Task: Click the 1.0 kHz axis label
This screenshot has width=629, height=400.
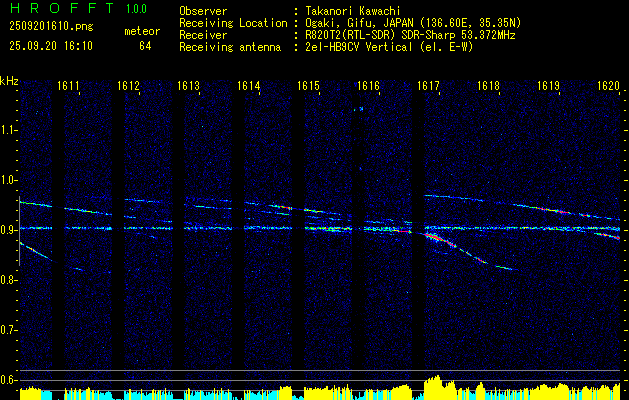Action: pyautogui.click(x=8, y=181)
